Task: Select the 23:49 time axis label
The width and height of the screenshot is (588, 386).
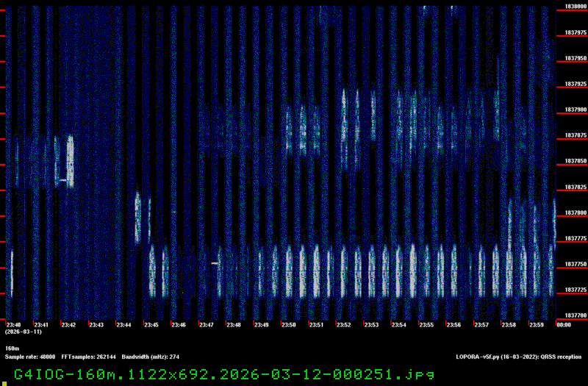Action: tap(262, 325)
